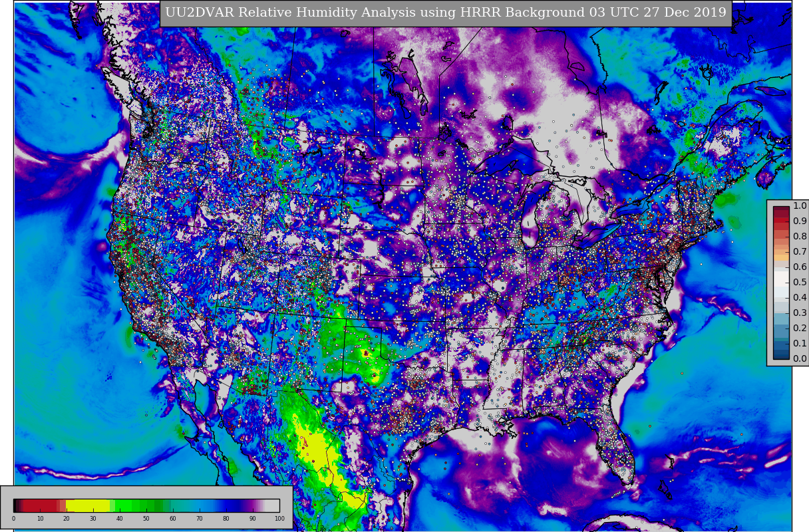Click the 0.7 tick label

(800, 251)
